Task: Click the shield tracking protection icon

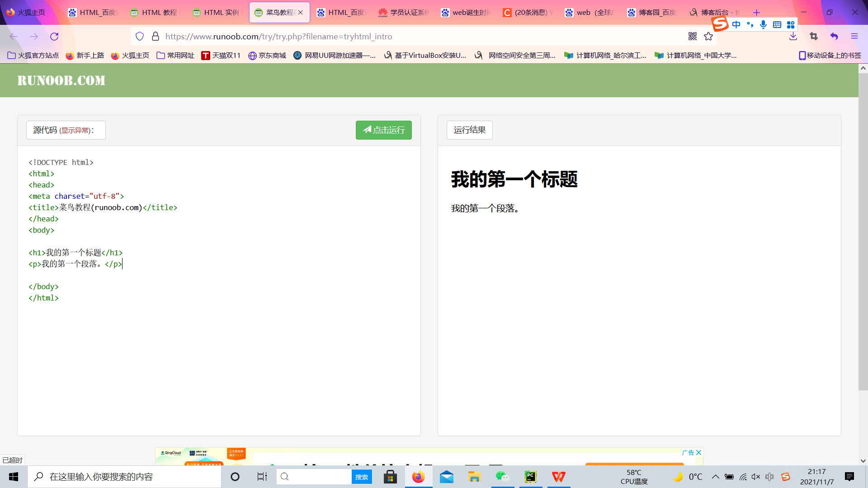Action: point(140,37)
